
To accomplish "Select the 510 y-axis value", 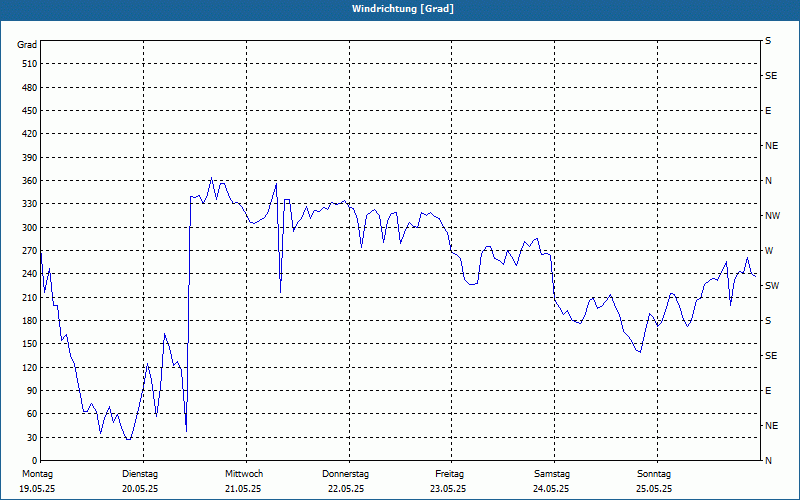I will coord(30,64).
